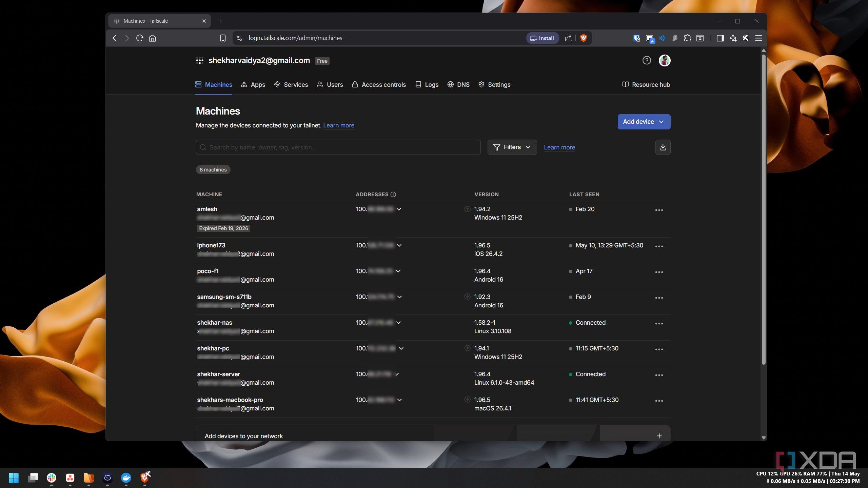The height and width of the screenshot is (488, 868).
Task: Open the user profile avatar
Action: click(665, 60)
